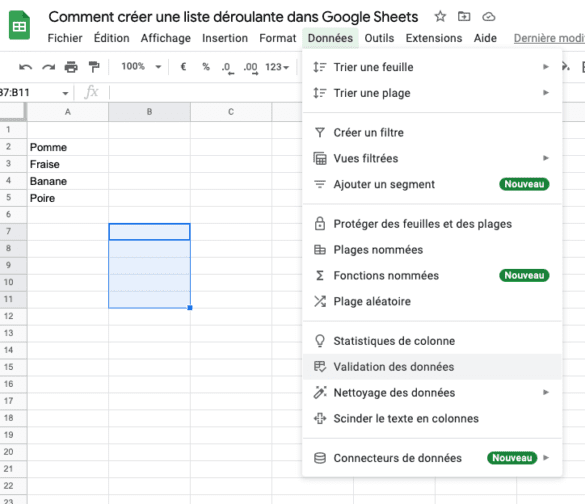Increase decimal places
The image size is (585, 504).
(x=251, y=68)
